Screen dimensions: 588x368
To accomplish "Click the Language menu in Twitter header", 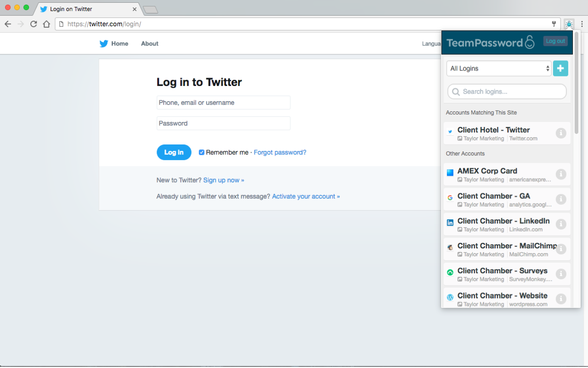I will pyautogui.click(x=431, y=44).
